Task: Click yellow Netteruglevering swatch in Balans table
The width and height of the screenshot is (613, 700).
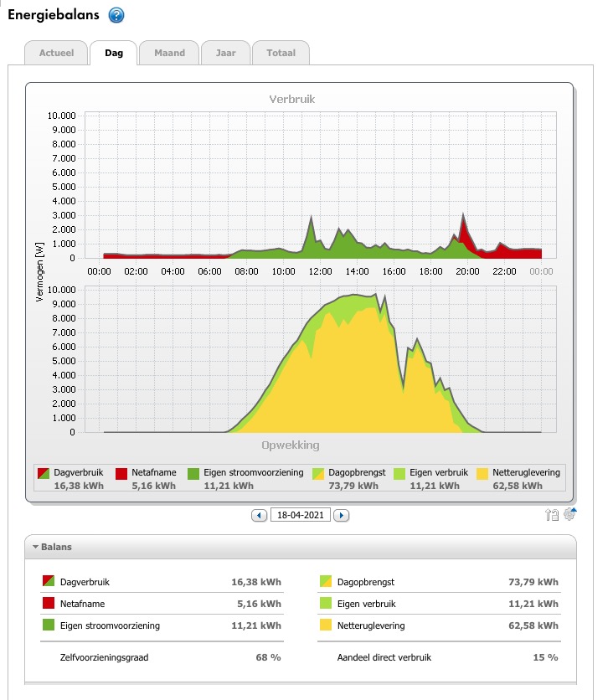Action: click(x=324, y=625)
